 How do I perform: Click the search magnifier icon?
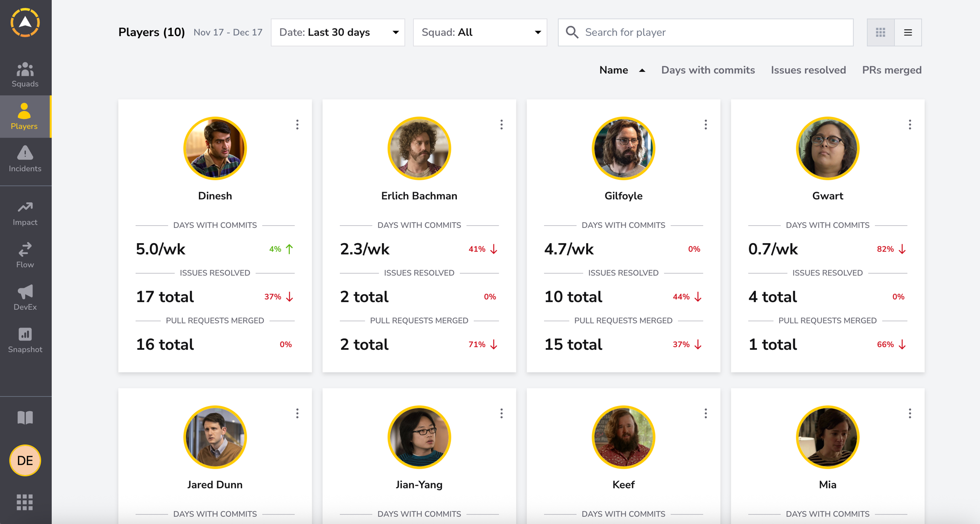pos(572,32)
